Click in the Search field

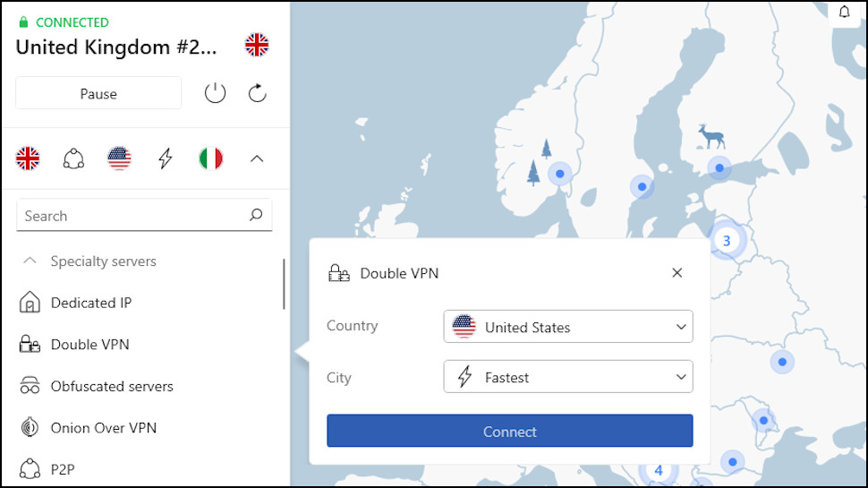144,216
